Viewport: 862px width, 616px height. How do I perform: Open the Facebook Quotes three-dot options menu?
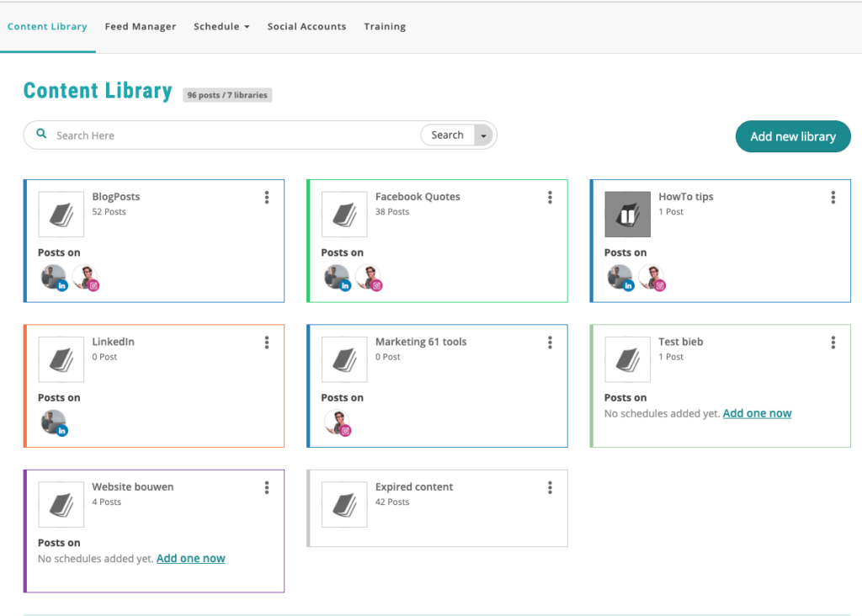click(x=550, y=198)
